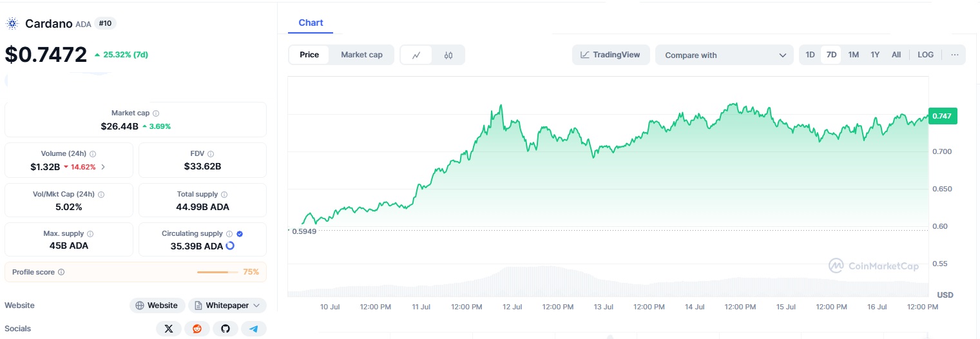Select the 1M time range

tap(853, 55)
